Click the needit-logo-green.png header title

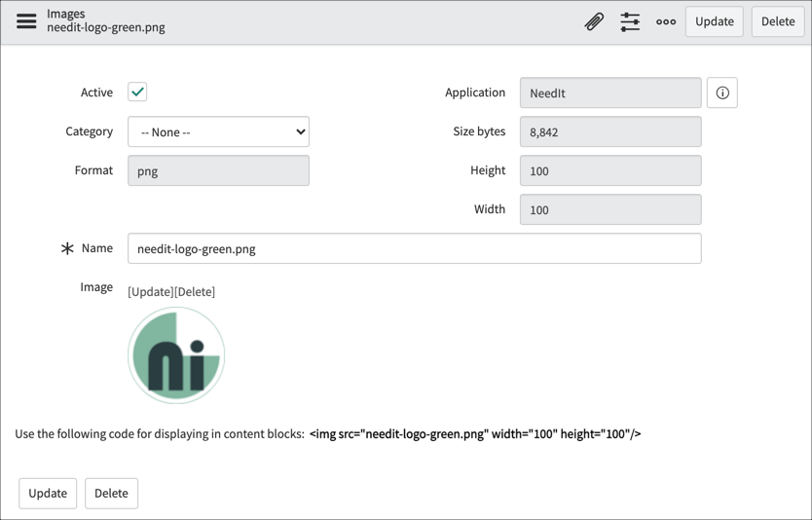coord(106,27)
